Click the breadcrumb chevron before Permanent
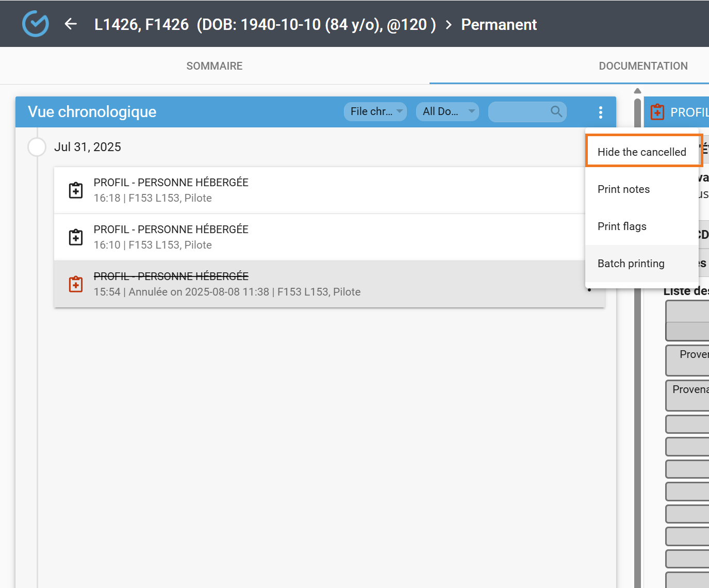The width and height of the screenshot is (709, 588). 449,25
